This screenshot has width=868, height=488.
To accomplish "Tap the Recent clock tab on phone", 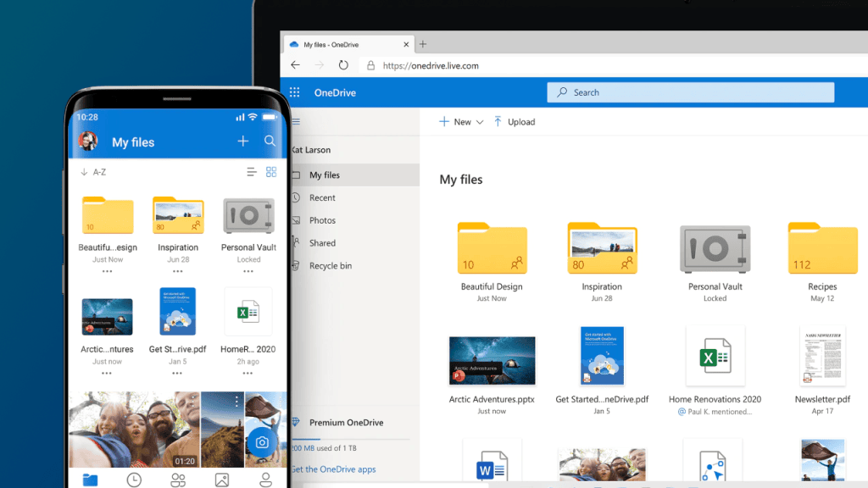I will pyautogui.click(x=134, y=480).
